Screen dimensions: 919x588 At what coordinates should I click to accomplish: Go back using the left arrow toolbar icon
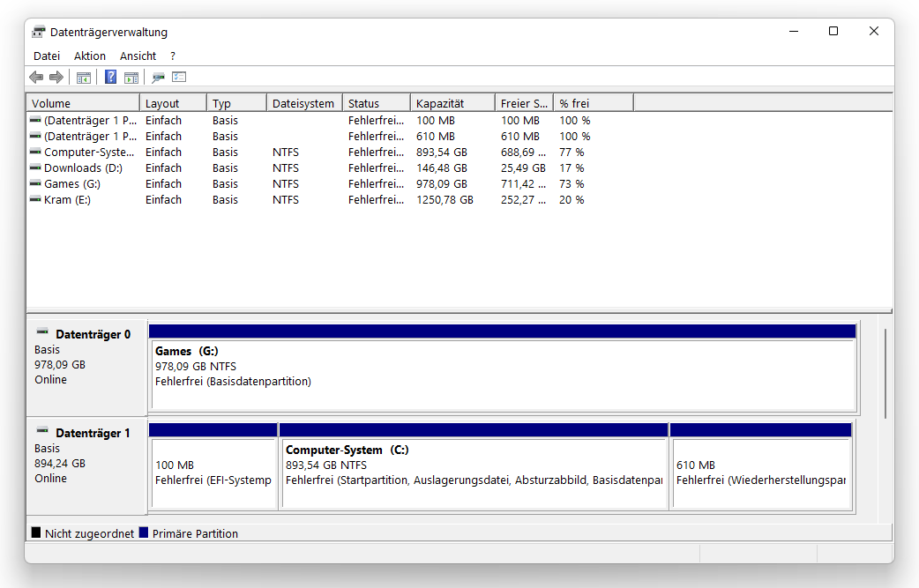tap(36, 78)
